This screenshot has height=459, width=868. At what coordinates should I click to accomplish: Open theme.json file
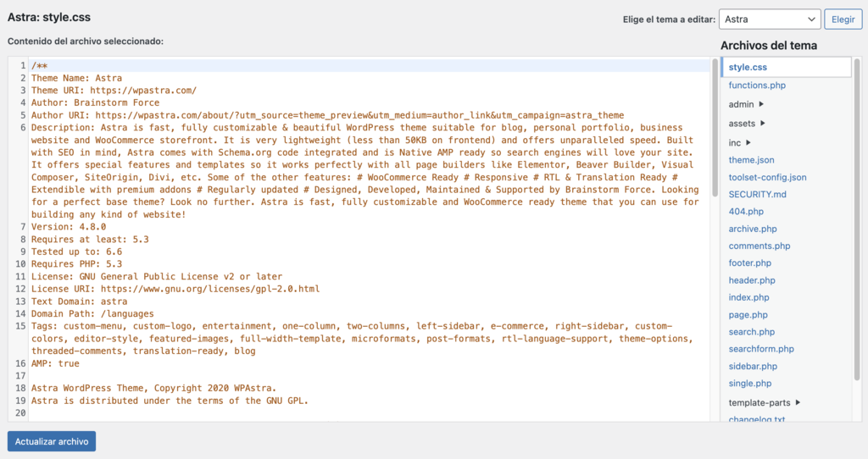751,160
